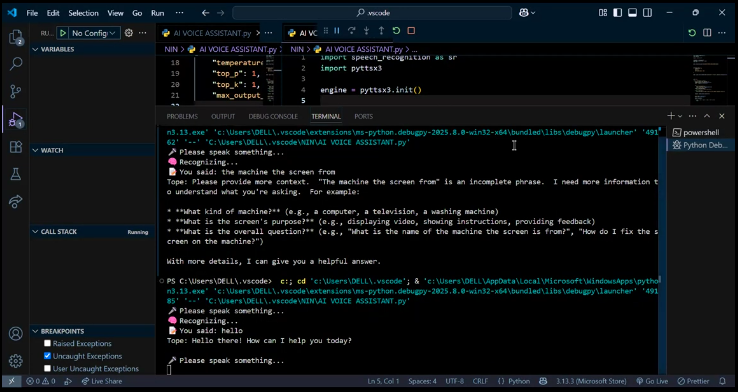Screen dimensions: 738x392
Task: Select the Python Debug terminal entry
Action: (x=700, y=145)
